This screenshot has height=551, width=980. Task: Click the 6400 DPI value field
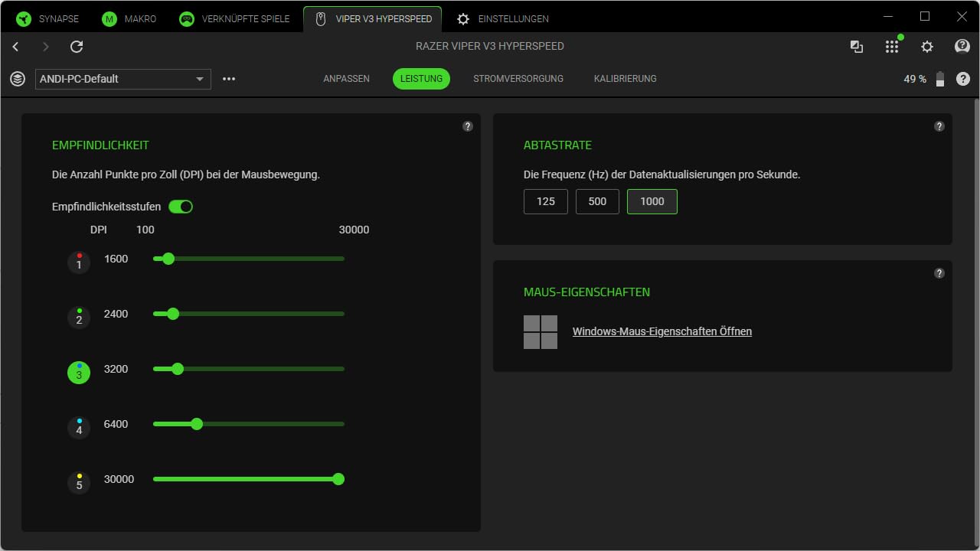(x=116, y=424)
